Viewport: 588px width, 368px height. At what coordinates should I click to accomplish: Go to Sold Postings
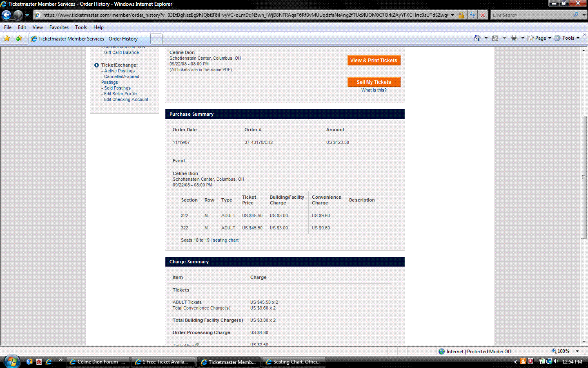117,88
